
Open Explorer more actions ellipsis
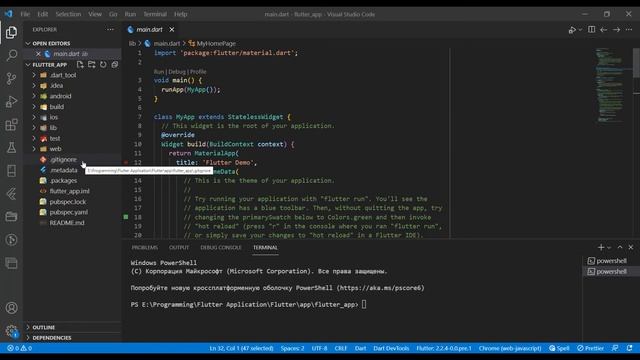pyautogui.click(x=110, y=29)
